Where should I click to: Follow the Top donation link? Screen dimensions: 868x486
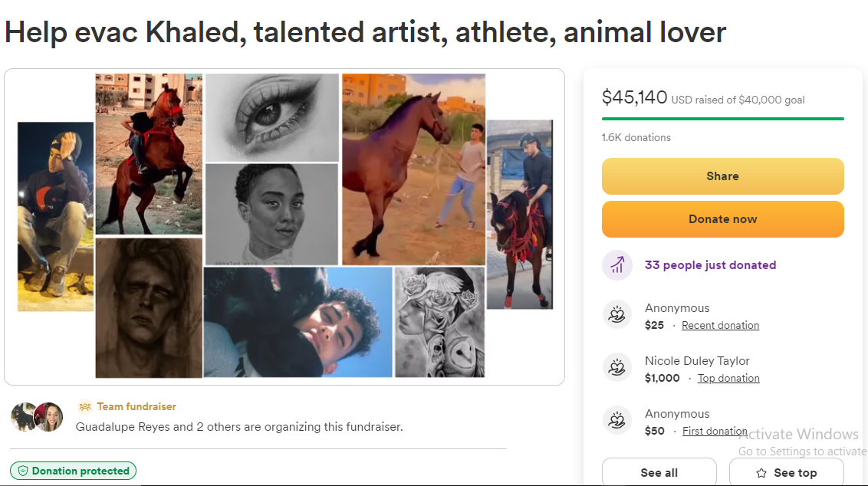pos(728,378)
